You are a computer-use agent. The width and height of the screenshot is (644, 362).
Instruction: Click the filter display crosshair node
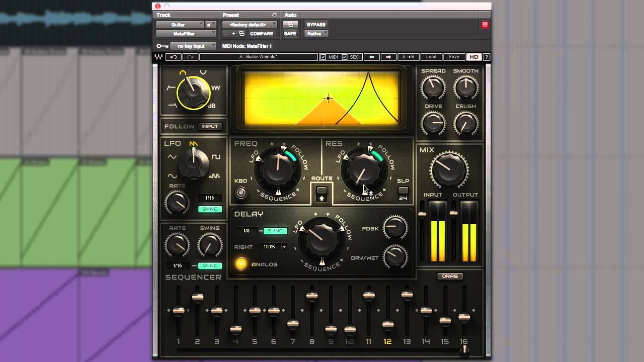(328, 99)
